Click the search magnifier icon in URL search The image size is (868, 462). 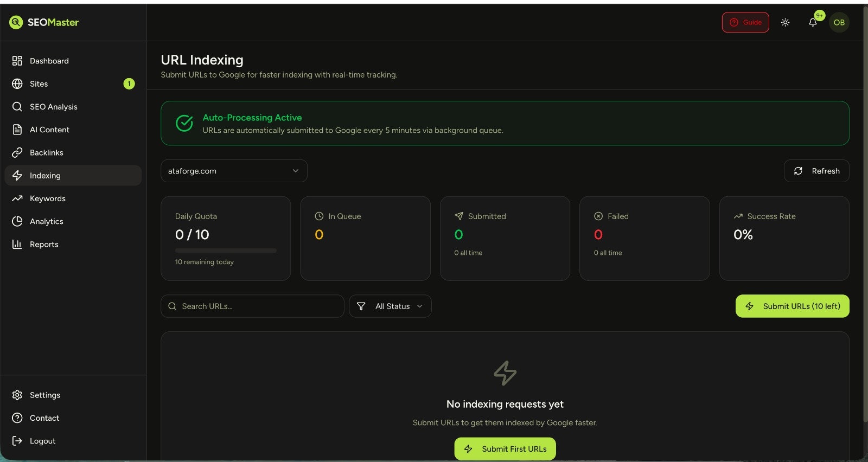pyautogui.click(x=173, y=306)
